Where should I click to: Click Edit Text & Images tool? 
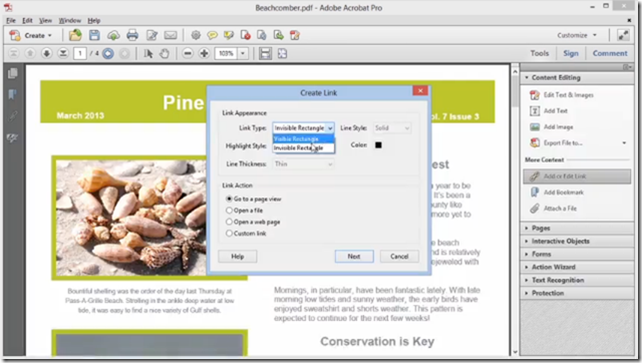pos(562,95)
